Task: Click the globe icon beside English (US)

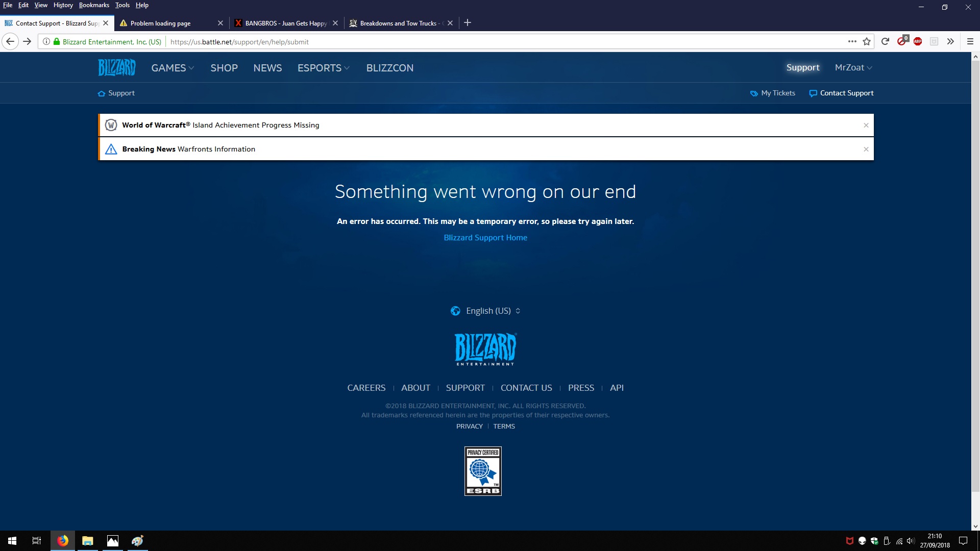Action: pyautogui.click(x=455, y=311)
